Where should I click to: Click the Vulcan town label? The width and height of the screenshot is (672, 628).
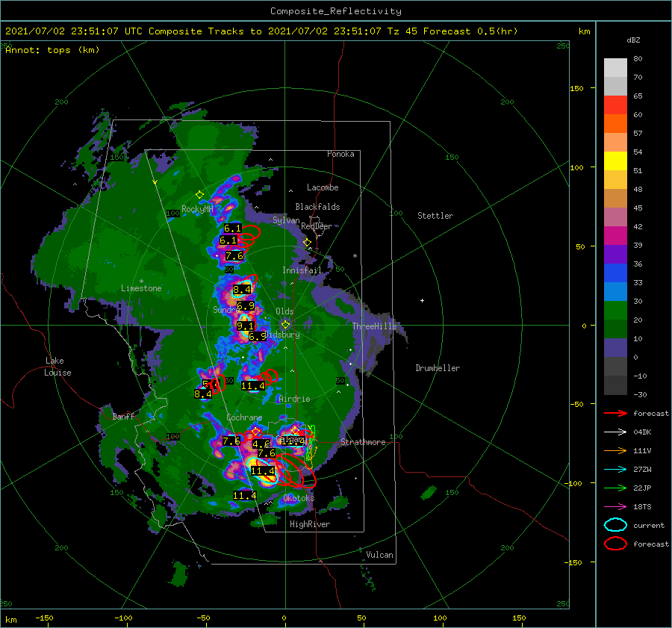tap(380, 555)
